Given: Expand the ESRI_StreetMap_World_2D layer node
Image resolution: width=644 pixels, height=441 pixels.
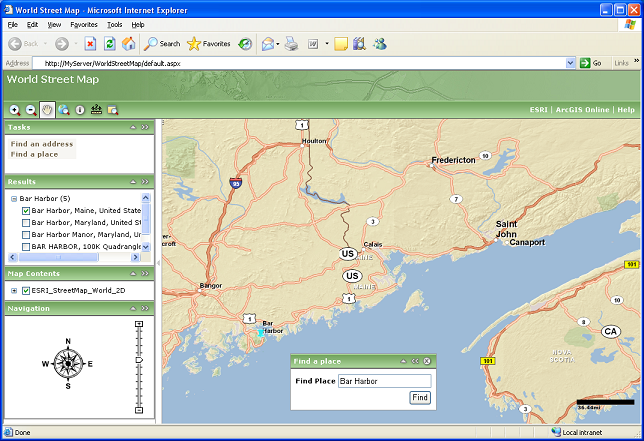Looking at the screenshot, I should [x=13, y=290].
